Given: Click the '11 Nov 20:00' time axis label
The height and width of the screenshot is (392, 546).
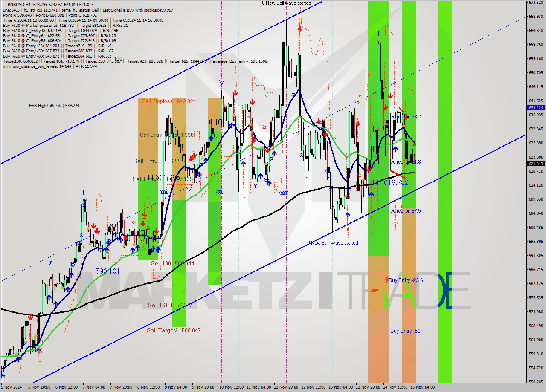Looking at the screenshot, I should pos(286,387).
